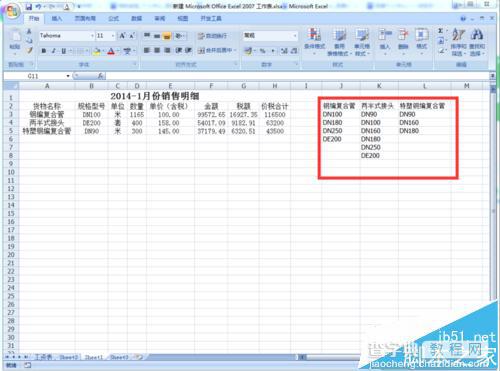Viewport: 500px width, 371px height.
Task: Open the Name Box dropdown arrow
Action: 68,76
